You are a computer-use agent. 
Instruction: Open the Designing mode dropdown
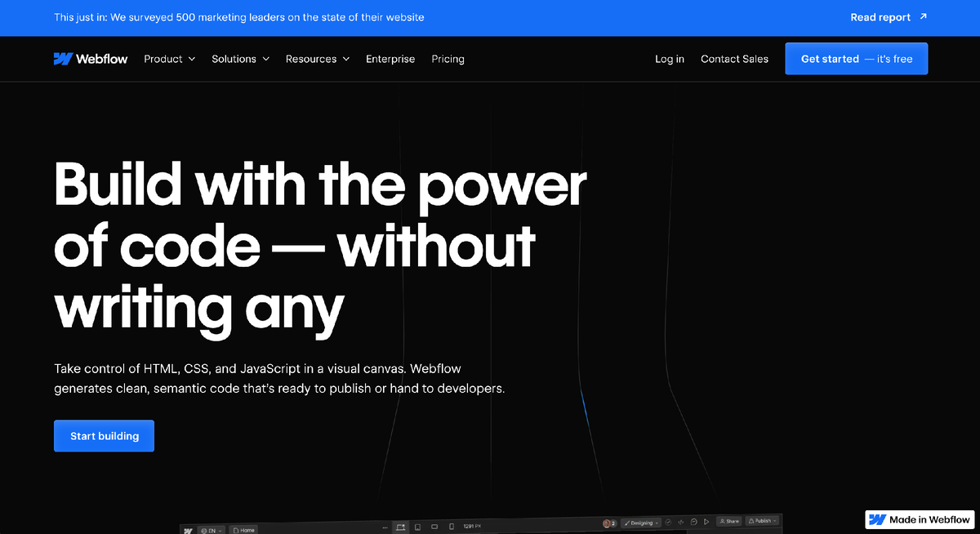point(641,523)
